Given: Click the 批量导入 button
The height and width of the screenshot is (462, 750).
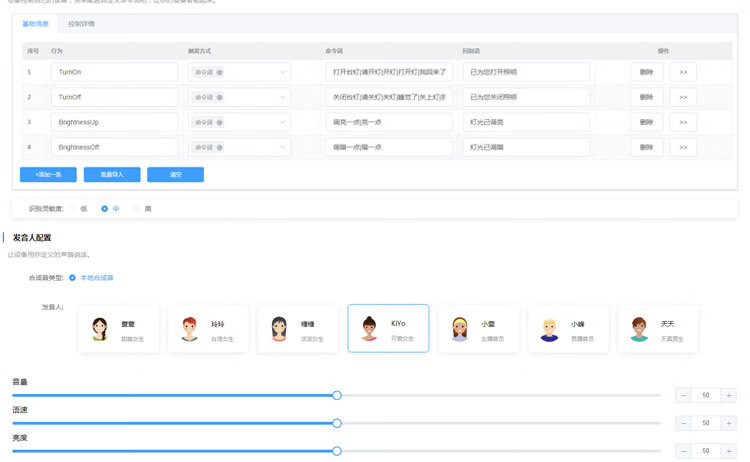Looking at the screenshot, I should tap(112, 174).
